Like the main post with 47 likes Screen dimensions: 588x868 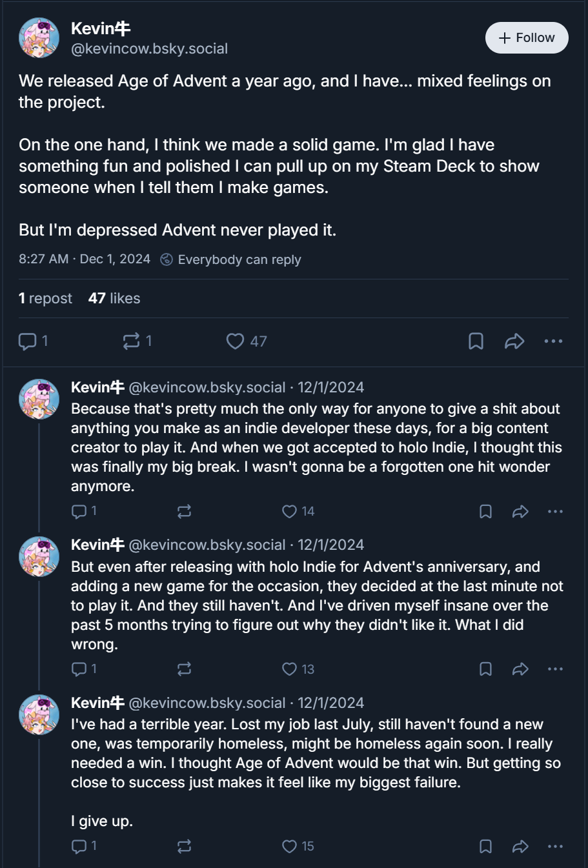[247, 341]
